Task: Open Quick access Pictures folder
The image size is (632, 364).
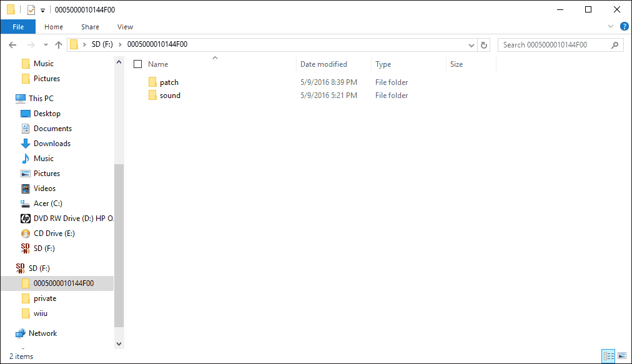Action: click(47, 79)
